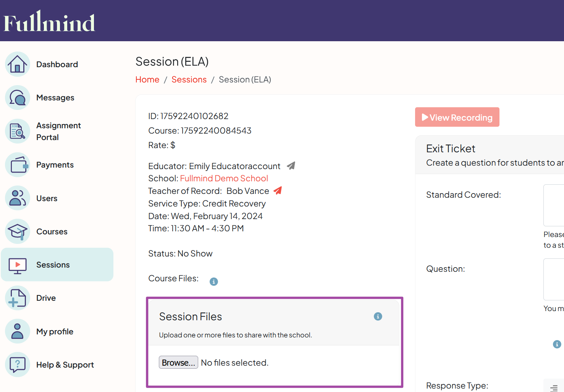Open the Users people icon
Screen dimensions: 564x392
[17, 198]
